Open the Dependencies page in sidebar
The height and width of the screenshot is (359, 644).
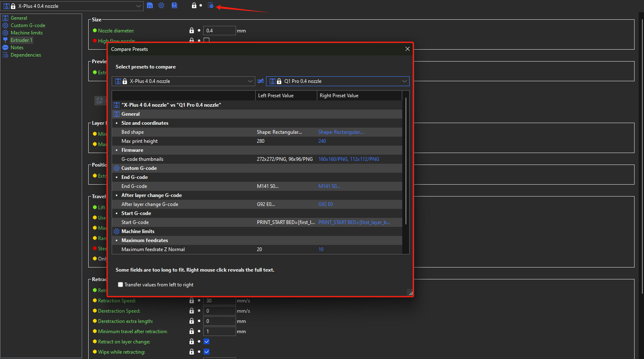26,55
